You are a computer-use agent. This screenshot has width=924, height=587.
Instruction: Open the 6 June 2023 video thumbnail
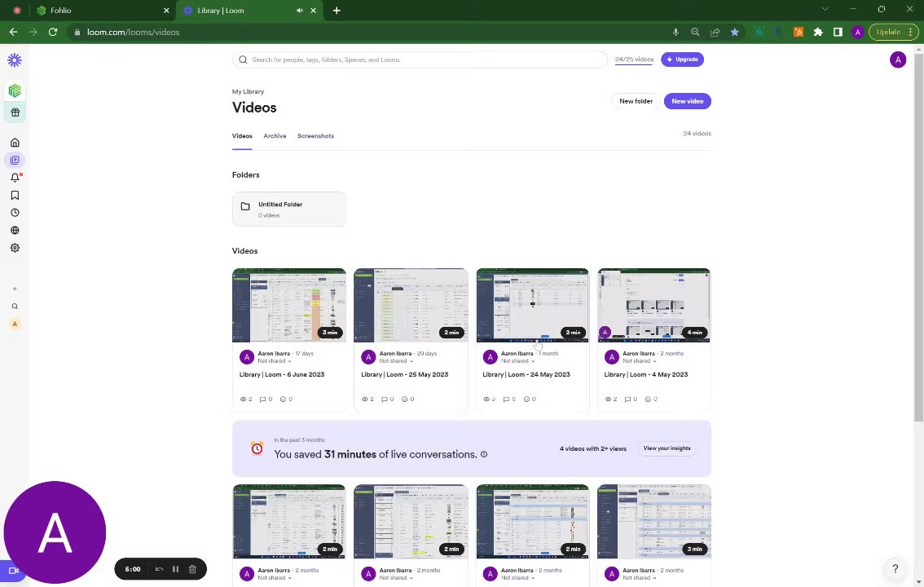[x=288, y=305]
